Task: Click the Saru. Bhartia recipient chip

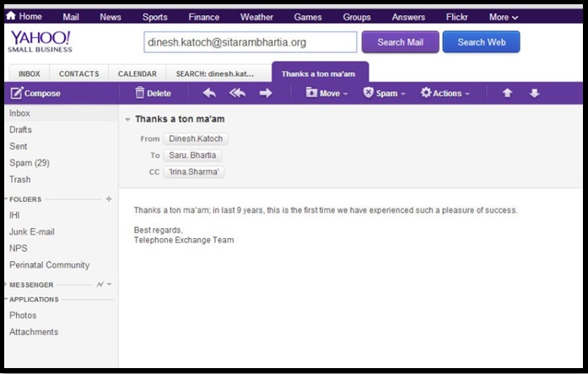Action: point(192,155)
